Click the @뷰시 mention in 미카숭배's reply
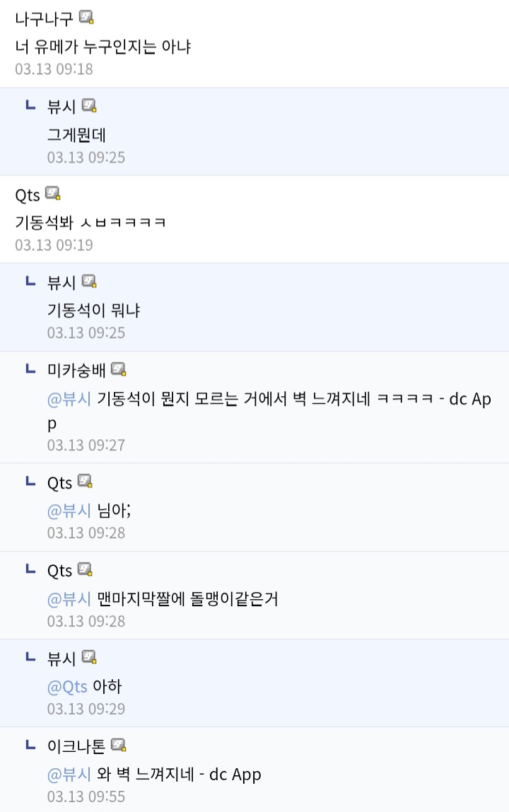The width and height of the screenshot is (509, 812). pos(69,399)
